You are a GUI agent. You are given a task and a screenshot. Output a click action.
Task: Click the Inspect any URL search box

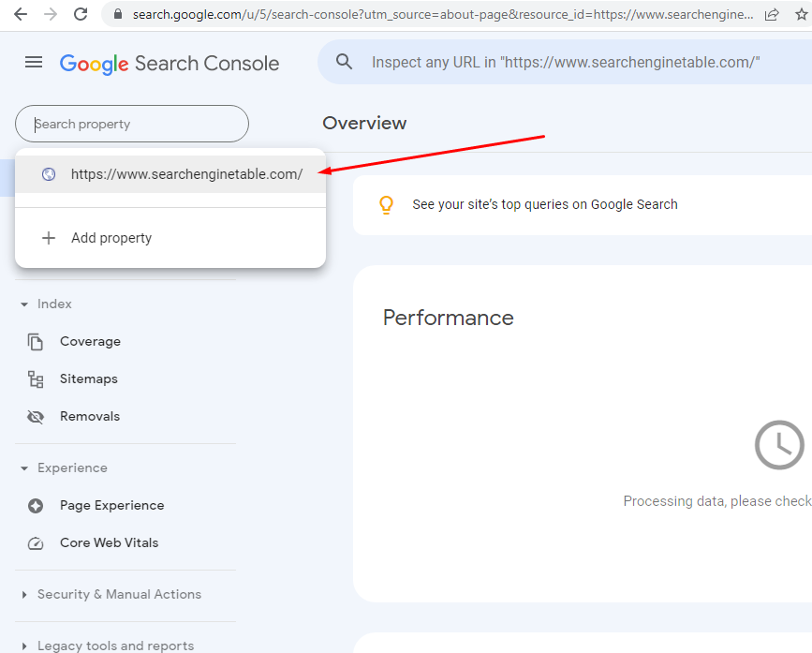(x=566, y=62)
